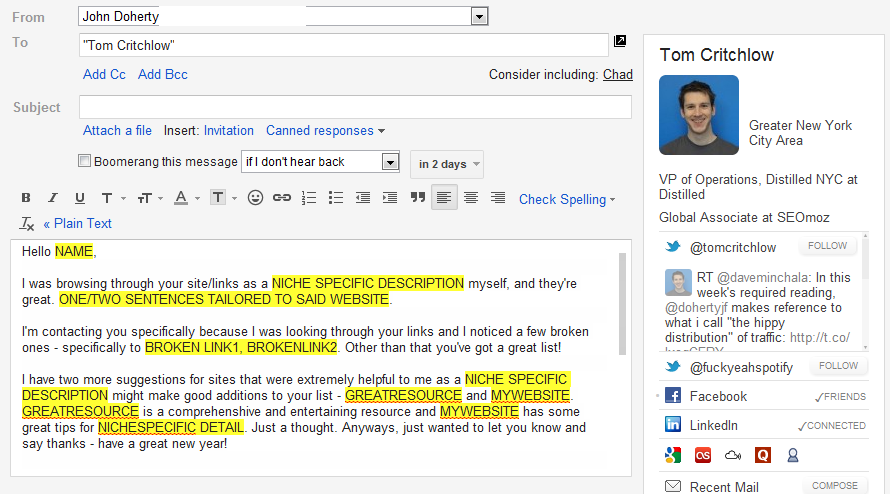This screenshot has height=494, width=890.
Task: Follow the @fuckyeahspotify account
Action: (x=838, y=366)
